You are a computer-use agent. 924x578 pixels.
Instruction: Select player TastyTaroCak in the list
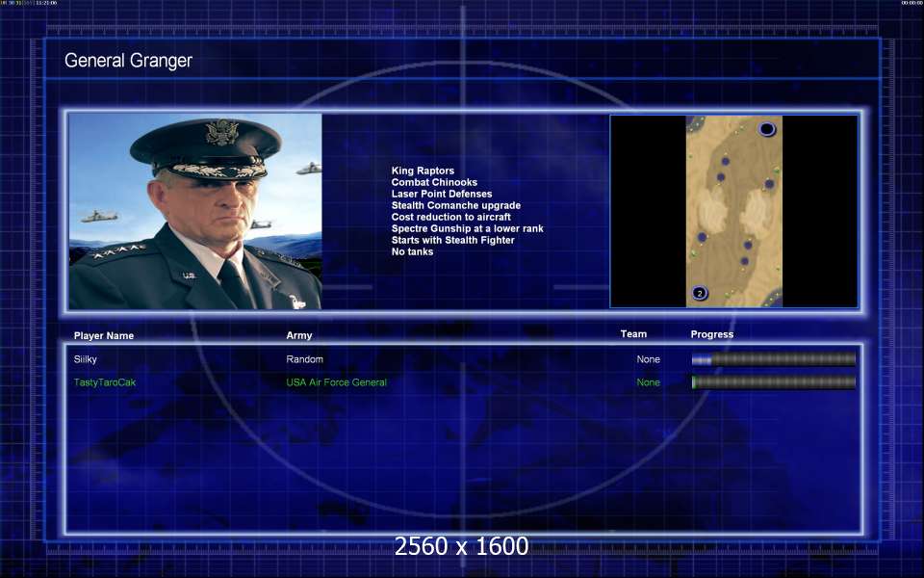pos(105,382)
